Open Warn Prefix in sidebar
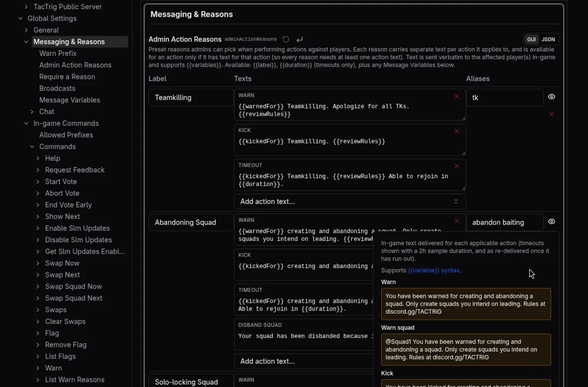This screenshot has height=387, width=588. click(58, 53)
